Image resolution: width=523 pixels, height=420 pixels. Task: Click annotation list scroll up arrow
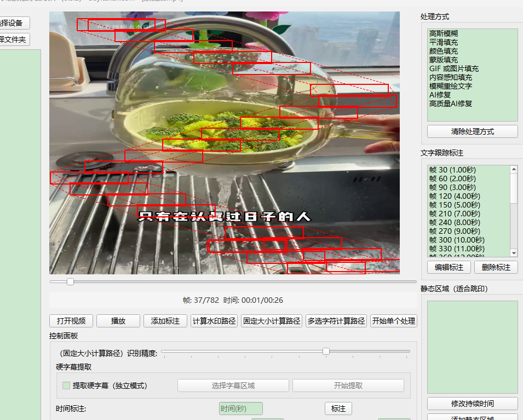pyautogui.click(x=514, y=169)
